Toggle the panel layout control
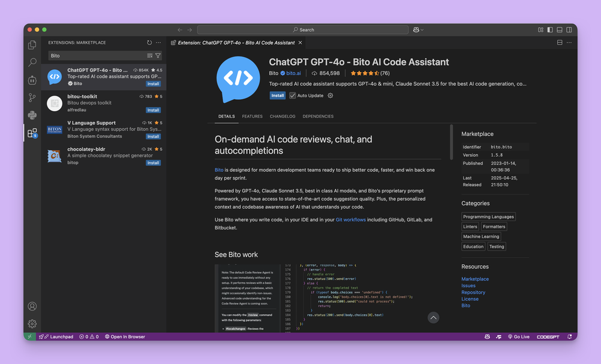The image size is (601, 364). point(560,29)
